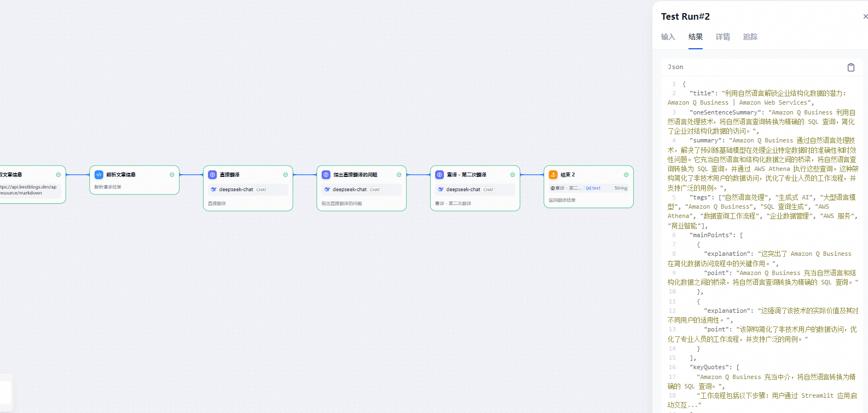868x413 pixels.
Task: Close the Test Run#2 panel
Action: pos(865,16)
